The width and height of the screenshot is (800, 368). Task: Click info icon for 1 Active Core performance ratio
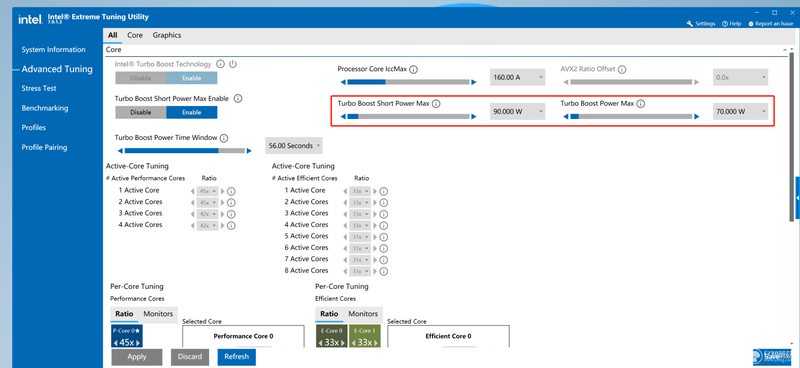(231, 191)
